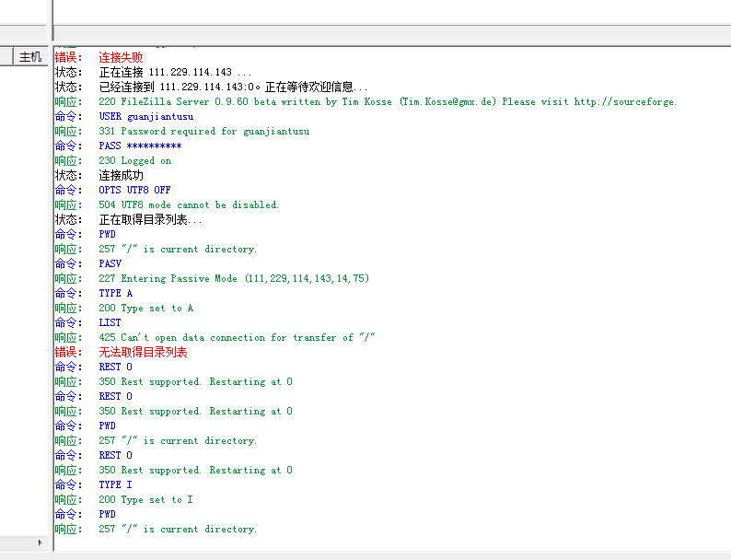Select status 正在取得目录列表
This screenshot has height=560, width=731.
[128, 219]
